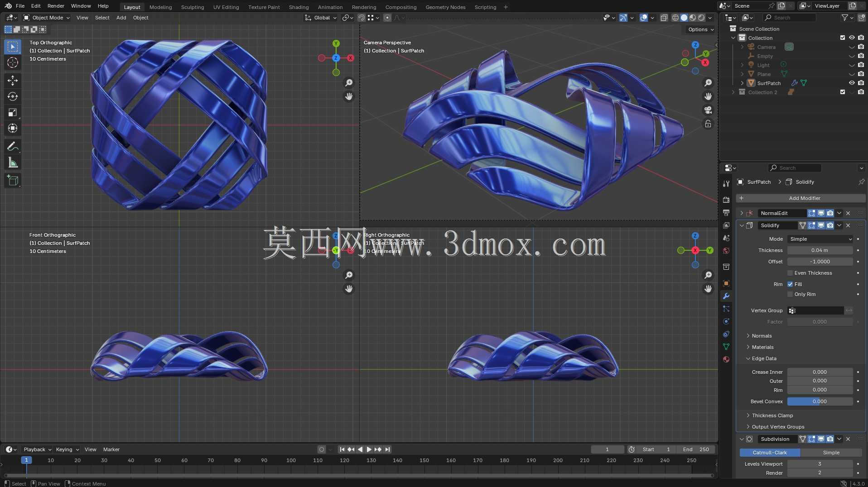Open the viewport Options popover
Viewport: 868px width, 487px height.
click(700, 29)
